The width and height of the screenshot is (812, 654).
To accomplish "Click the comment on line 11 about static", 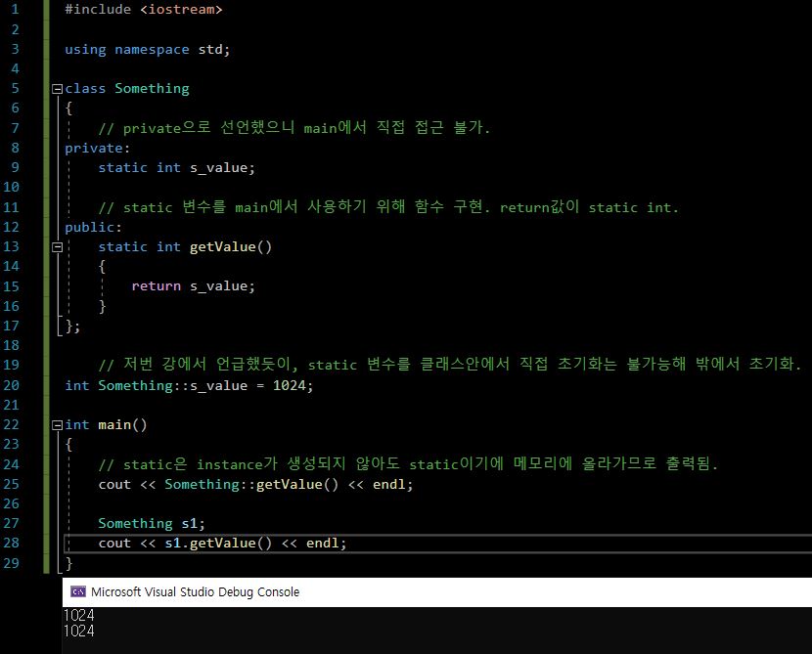I will click(388, 207).
